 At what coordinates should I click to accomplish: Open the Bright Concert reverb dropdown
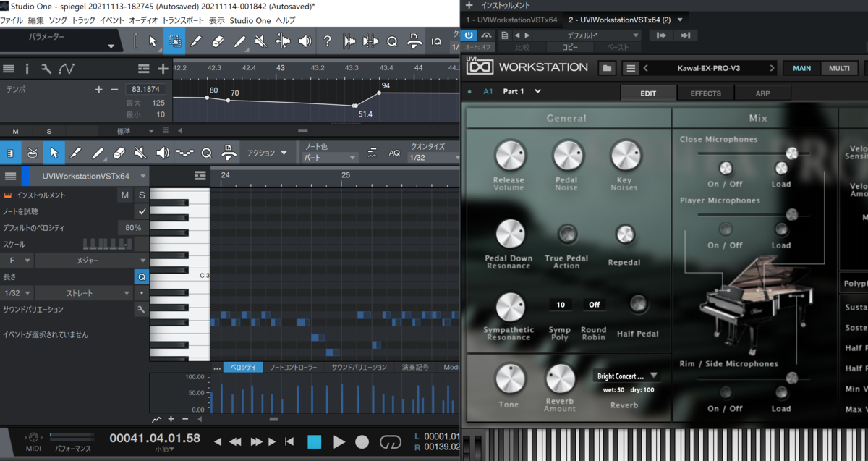tap(626, 376)
